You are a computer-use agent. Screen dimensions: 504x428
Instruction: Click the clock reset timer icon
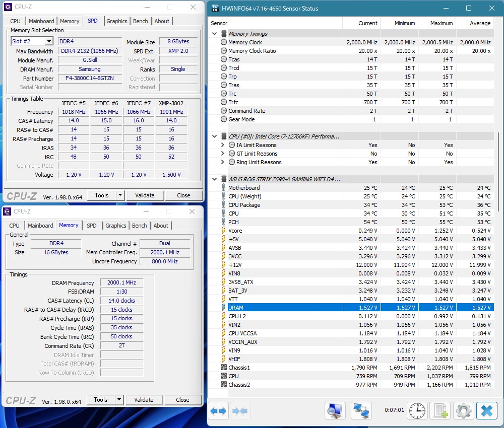(417, 411)
